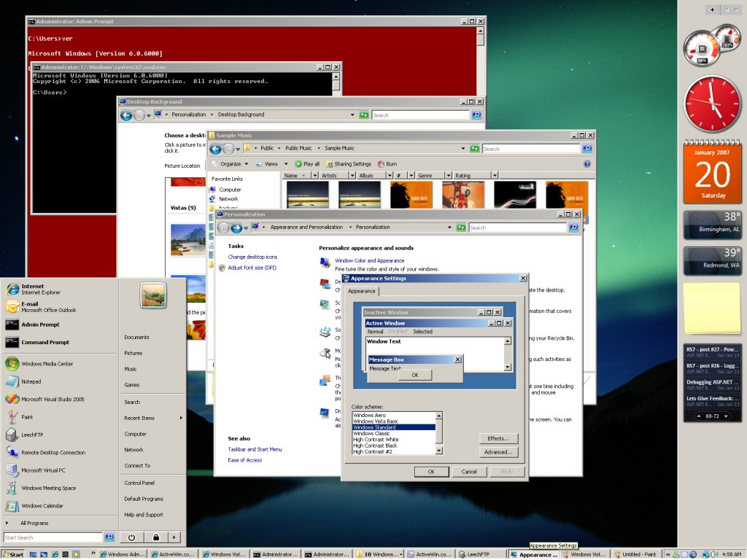
Task: Go back in the Sample Music window
Action: (216, 149)
